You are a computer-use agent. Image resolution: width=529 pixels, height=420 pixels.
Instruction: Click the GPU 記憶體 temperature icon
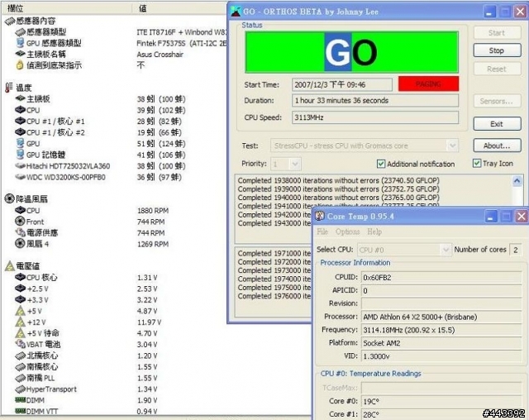(20, 154)
